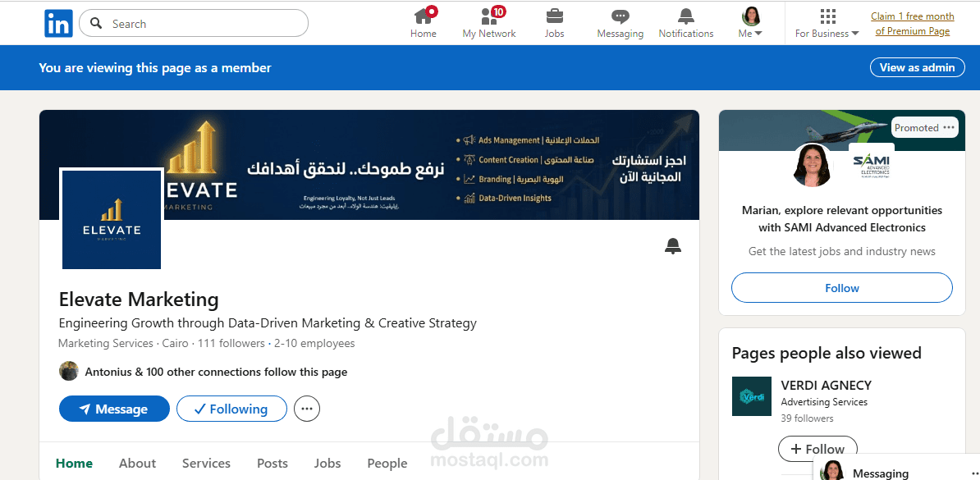Click the 111 followers text
Image resolution: width=980 pixels, height=480 pixels.
point(231,343)
